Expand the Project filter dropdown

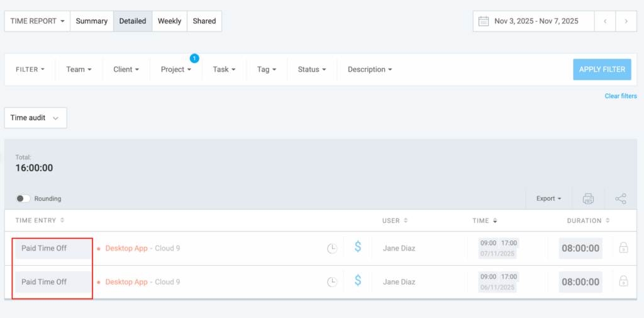click(176, 69)
